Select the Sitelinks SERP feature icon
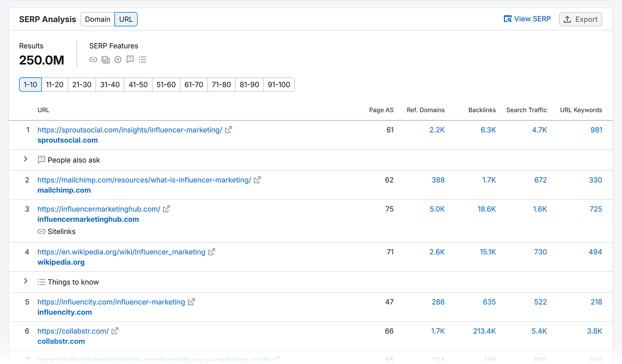The height and width of the screenshot is (364, 622). point(93,59)
